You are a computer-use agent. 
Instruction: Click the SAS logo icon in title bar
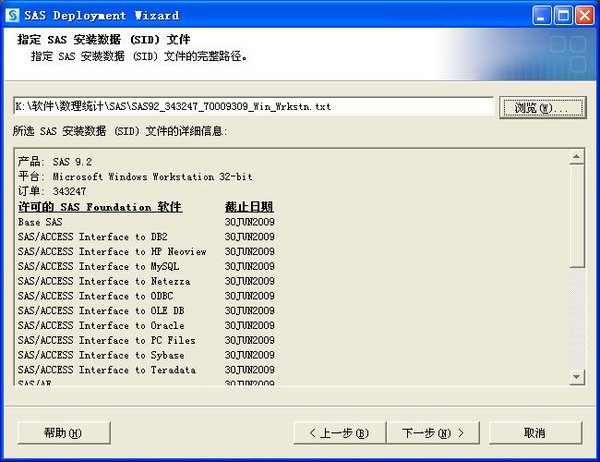click(x=12, y=15)
